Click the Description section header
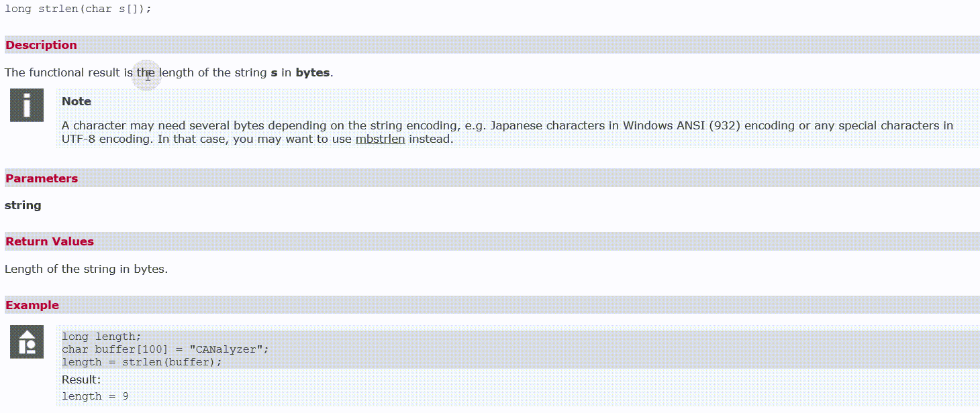The height and width of the screenshot is (413, 980). (41, 45)
